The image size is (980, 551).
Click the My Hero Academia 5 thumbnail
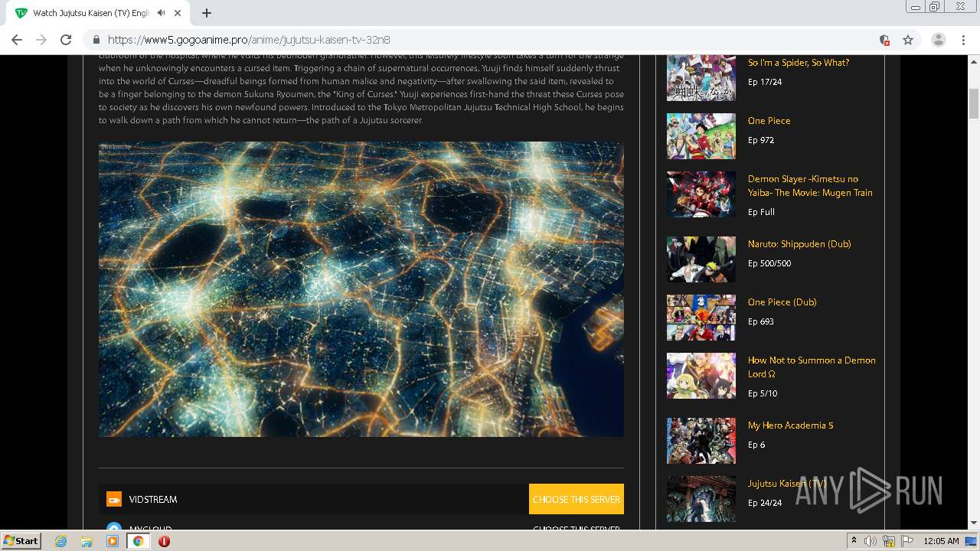[x=701, y=441]
